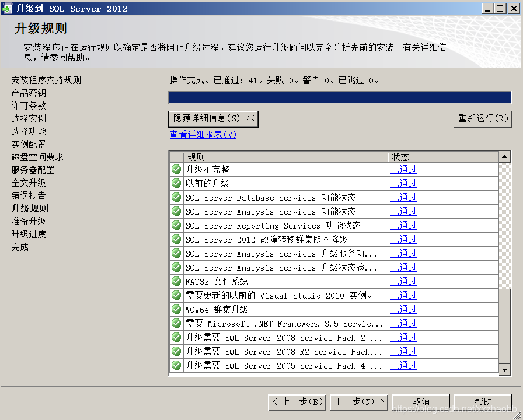Viewport: 523px width, 420px height.
Task: Click the check icon for .NET Framework 3.5 rule
Action: (176, 323)
